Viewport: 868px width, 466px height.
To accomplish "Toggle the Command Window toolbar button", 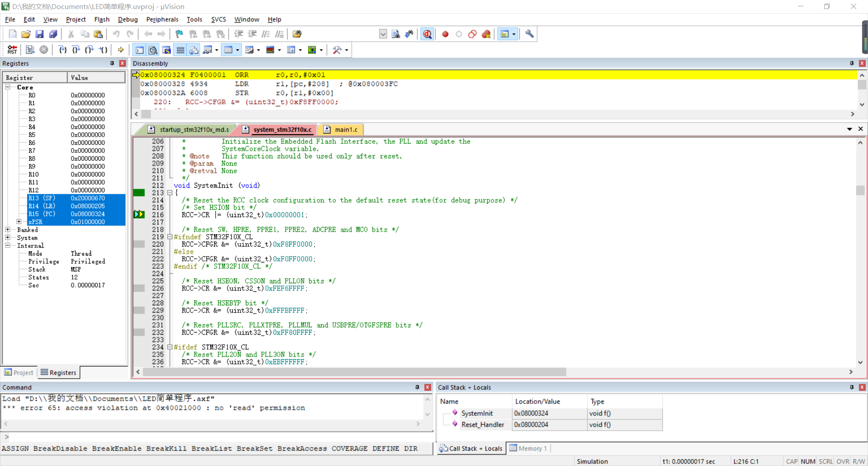I will coord(140,50).
